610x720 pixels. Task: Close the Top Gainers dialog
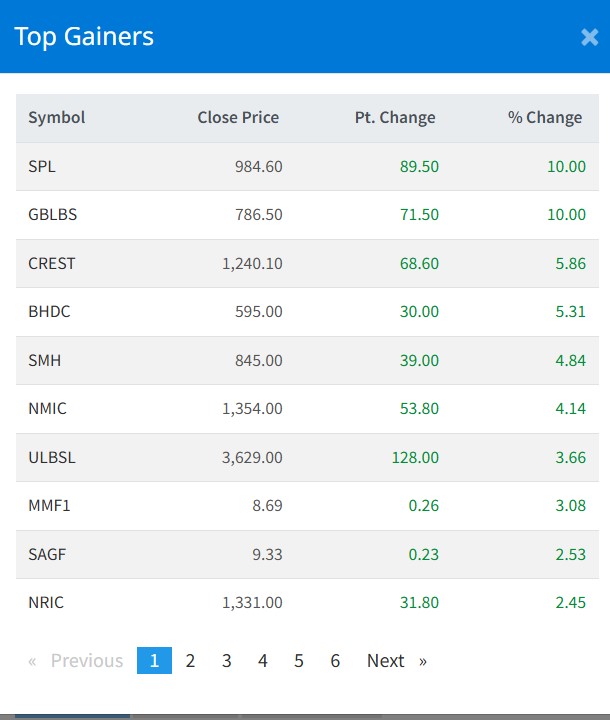coord(589,37)
